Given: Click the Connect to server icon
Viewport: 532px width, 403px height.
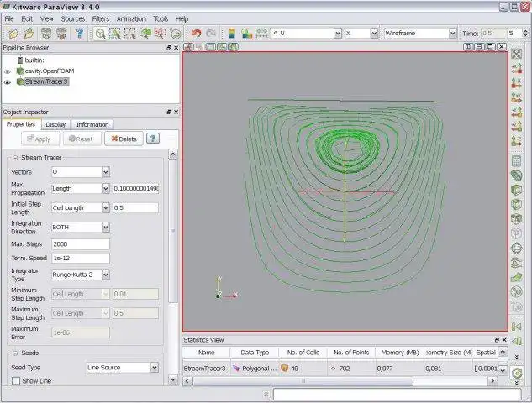Looking at the screenshot, I should [x=46, y=34].
